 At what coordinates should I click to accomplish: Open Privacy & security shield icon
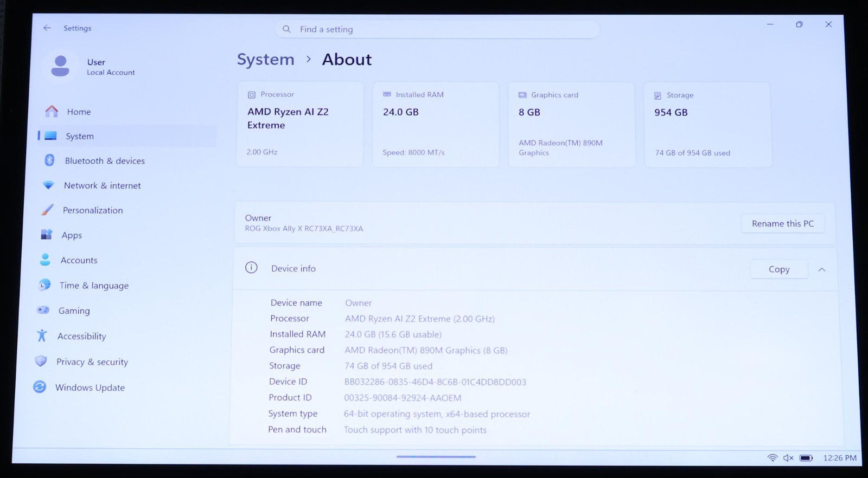point(41,361)
